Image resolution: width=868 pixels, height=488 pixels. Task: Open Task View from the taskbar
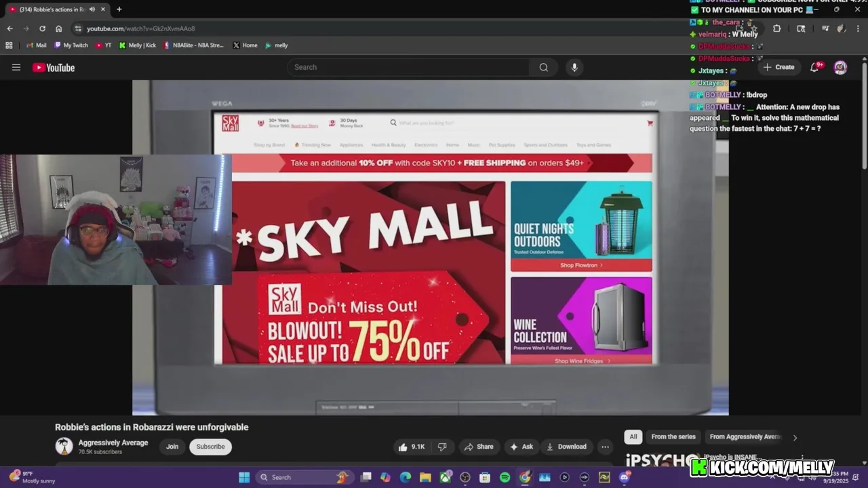(x=366, y=477)
